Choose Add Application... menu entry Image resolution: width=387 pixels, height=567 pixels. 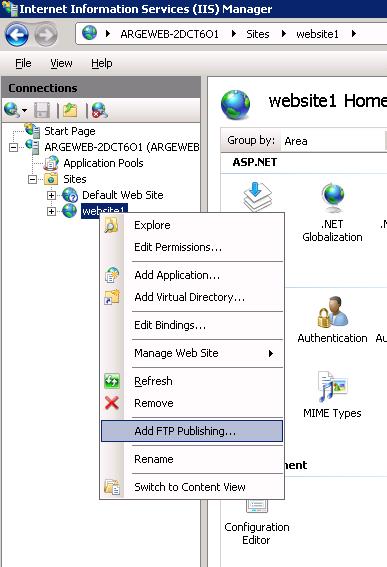(192, 275)
